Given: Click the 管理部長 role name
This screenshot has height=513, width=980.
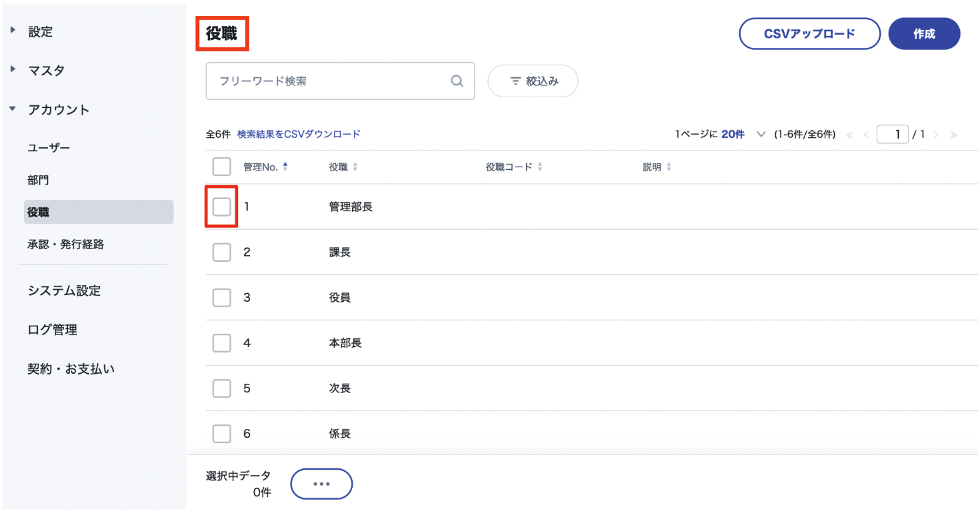Looking at the screenshot, I should [351, 207].
